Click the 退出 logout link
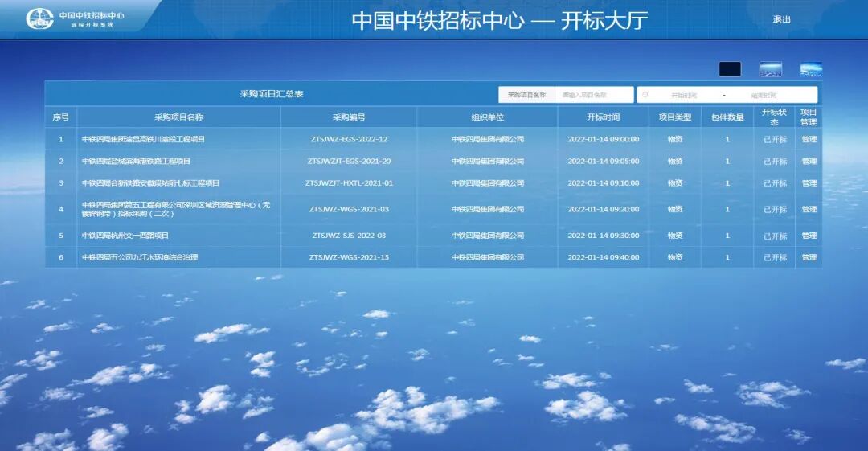The height and width of the screenshot is (451, 868). click(x=781, y=19)
